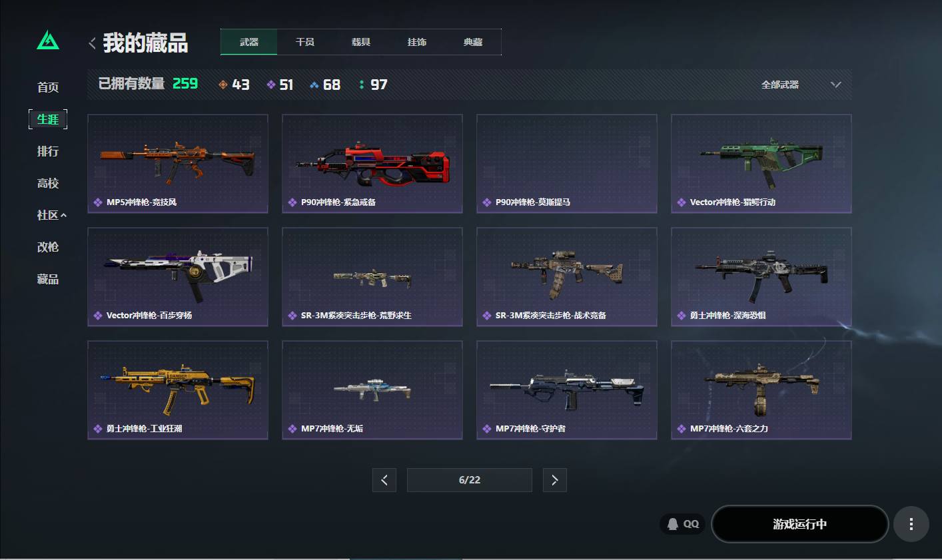Click the page number field 6/22
The height and width of the screenshot is (560, 942).
pyautogui.click(x=470, y=480)
